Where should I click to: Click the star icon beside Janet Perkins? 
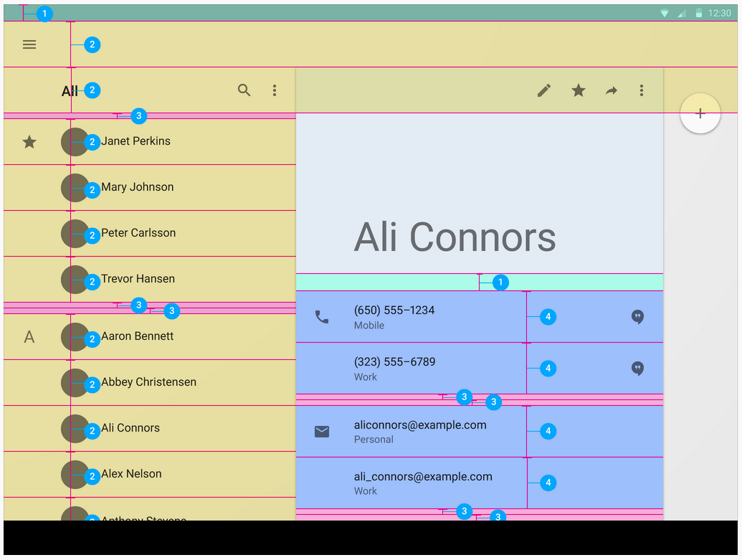29,141
